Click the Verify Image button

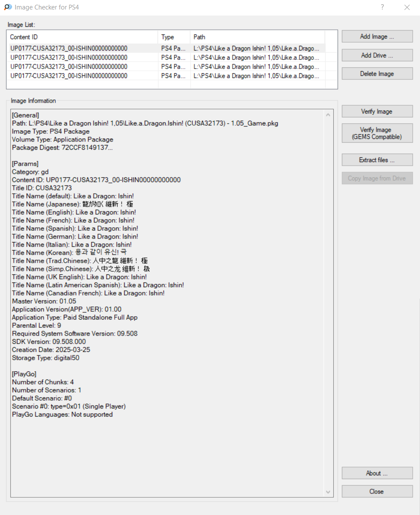pyautogui.click(x=377, y=111)
